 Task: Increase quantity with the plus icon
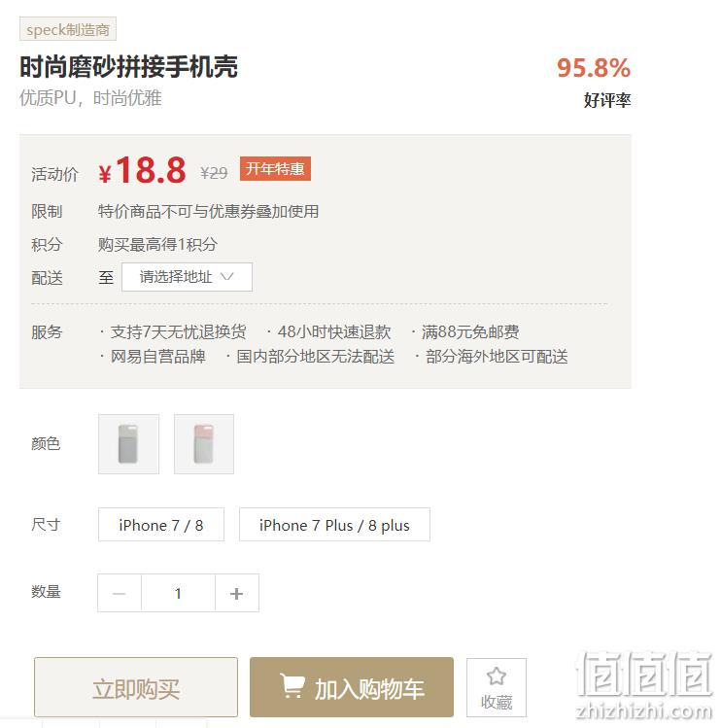click(237, 593)
